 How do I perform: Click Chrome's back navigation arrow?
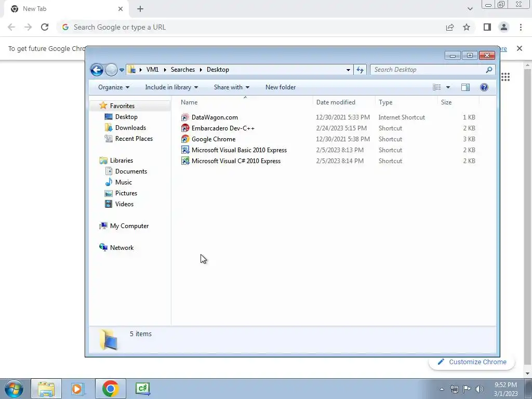(x=11, y=27)
